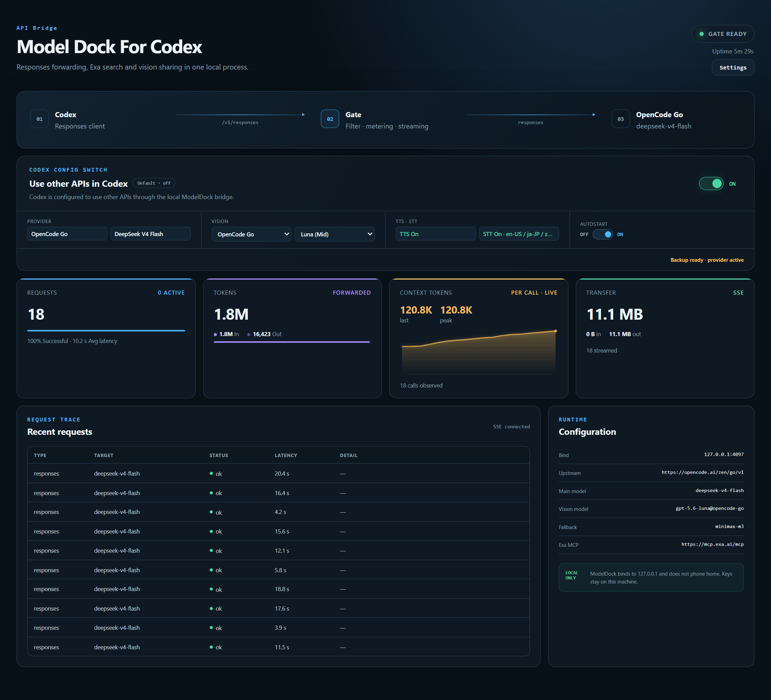This screenshot has width=771, height=700.
Task: Click the LOCAL ONLY notice badge
Action: (x=571, y=575)
